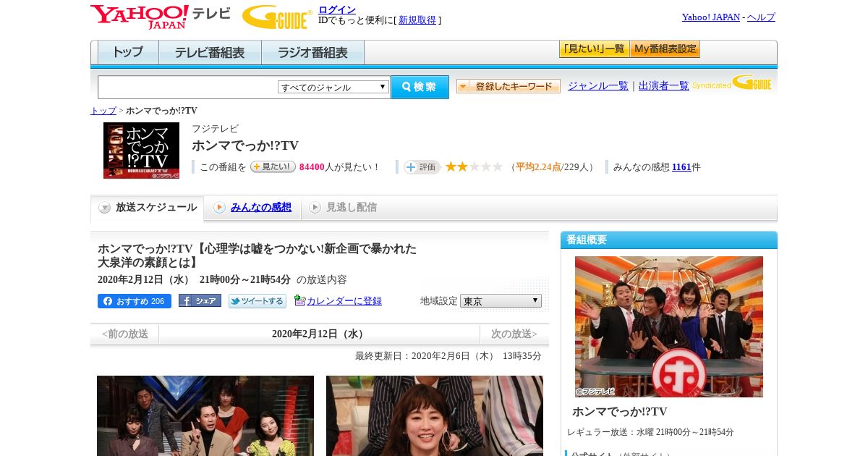This screenshot has width=868, height=456.
Task: Click the sidebar ホンマでっか!?TV title
Action: (620, 411)
